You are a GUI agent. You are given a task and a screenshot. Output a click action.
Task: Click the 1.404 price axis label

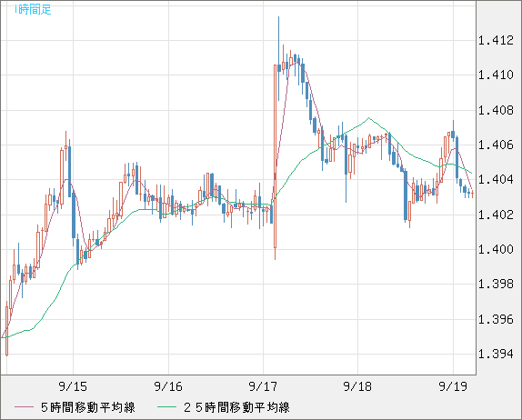496,180
